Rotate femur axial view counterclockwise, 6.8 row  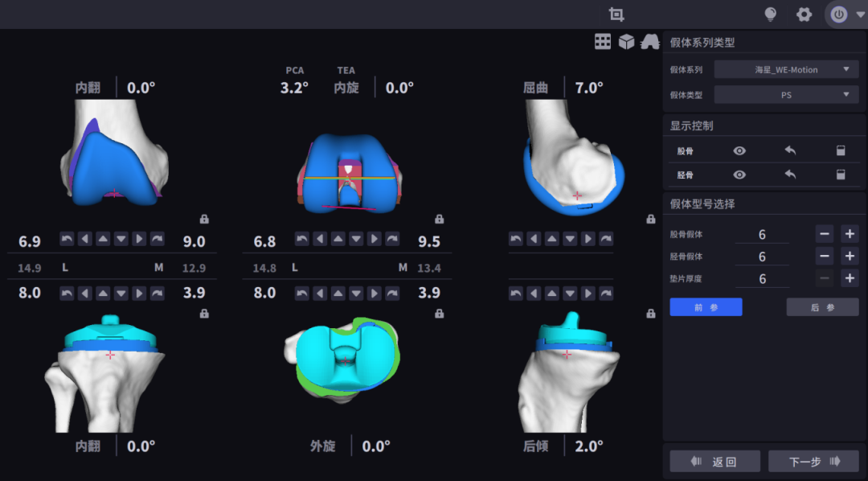(x=301, y=239)
